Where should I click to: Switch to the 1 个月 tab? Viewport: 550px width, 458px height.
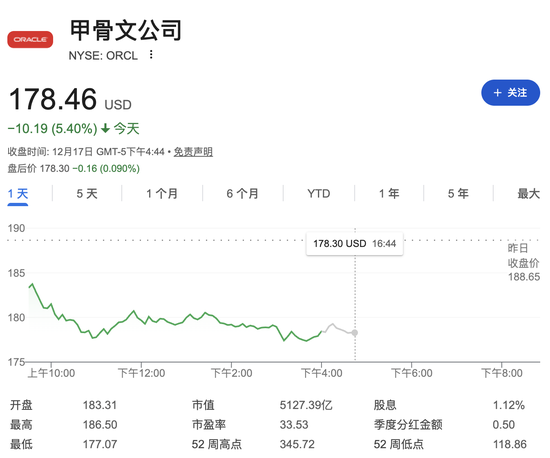(162, 194)
